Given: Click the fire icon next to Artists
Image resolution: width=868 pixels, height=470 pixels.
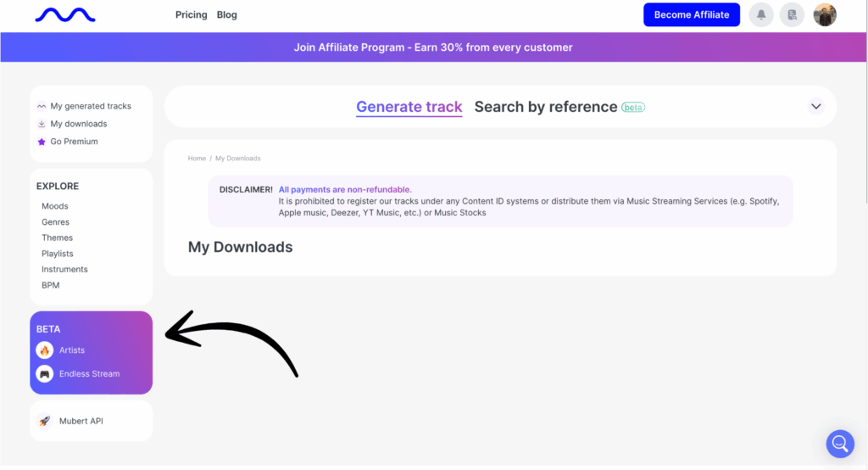Looking at the screenshot, I should [45, 350].
